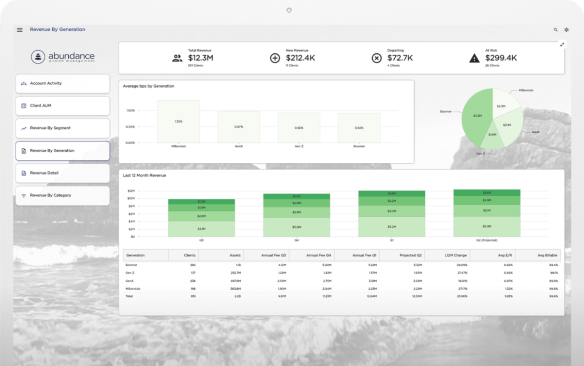
Task: Select the Boomer bar in Average bps chart
Action: [359, 128]
